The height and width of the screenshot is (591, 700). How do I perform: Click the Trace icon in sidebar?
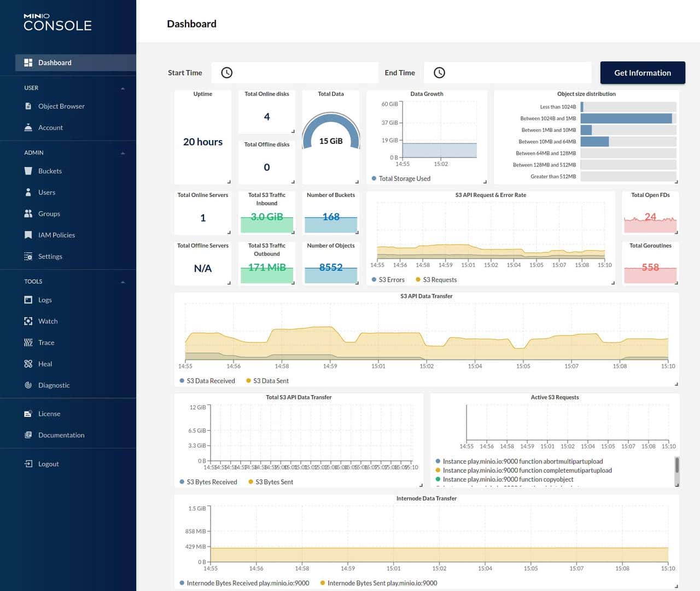point(28,343)
